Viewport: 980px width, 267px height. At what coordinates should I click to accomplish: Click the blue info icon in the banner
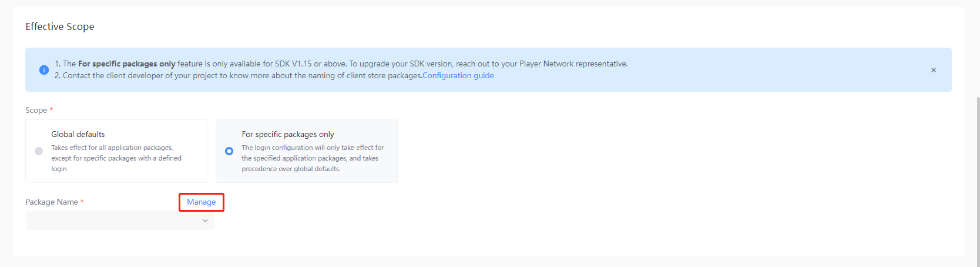44,70
